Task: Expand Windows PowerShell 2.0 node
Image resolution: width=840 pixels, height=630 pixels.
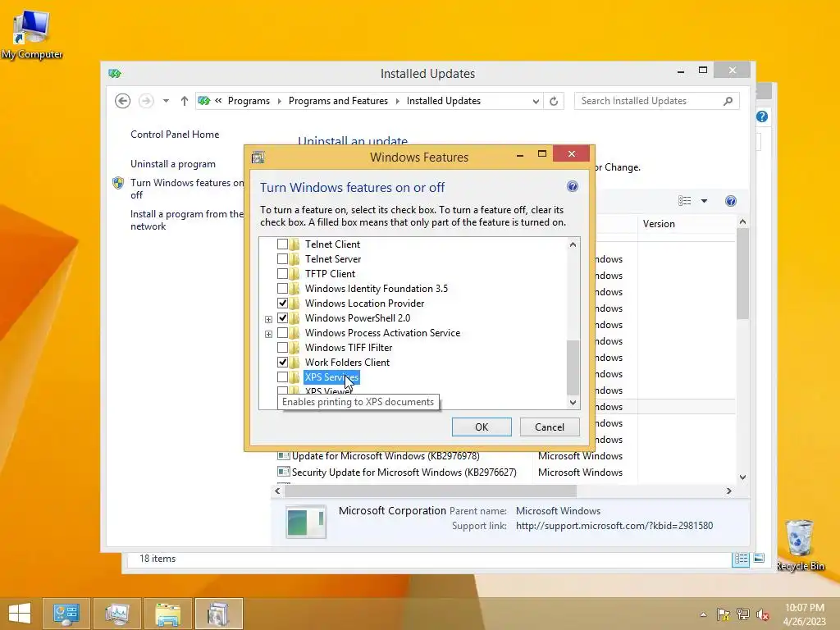Action: coord(268,319)
